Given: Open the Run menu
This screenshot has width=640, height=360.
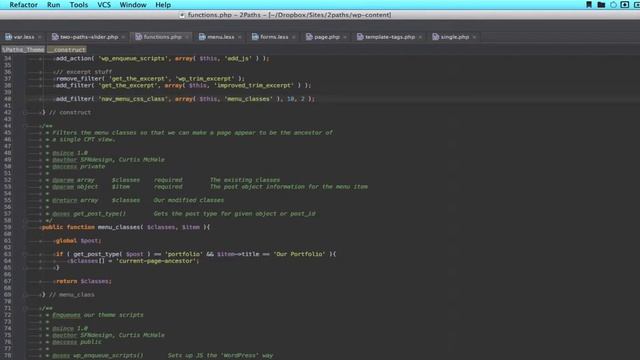Looking at the screenshot, I should pyautogui.click(x=53, y=5).
